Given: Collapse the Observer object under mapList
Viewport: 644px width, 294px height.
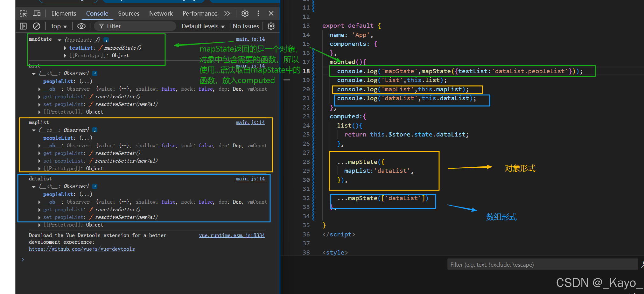Looking at the screenshot, I should click(x=34, y=130).
